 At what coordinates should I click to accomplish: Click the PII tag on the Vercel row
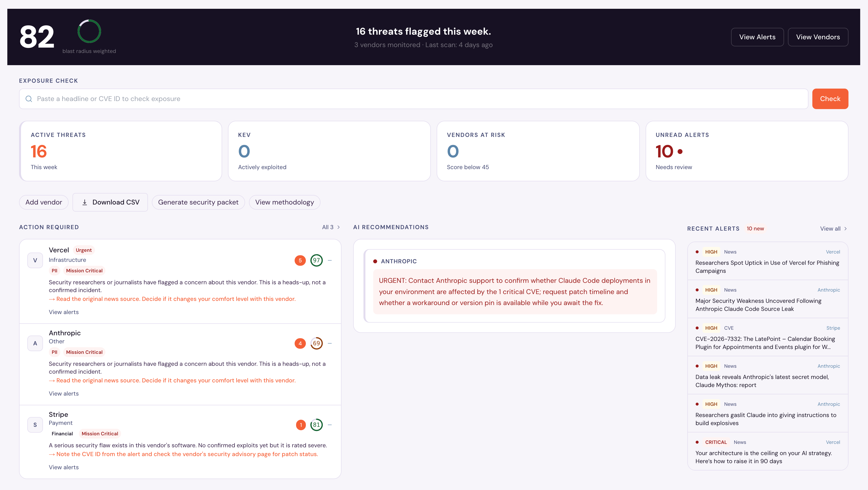coord(55,270)
